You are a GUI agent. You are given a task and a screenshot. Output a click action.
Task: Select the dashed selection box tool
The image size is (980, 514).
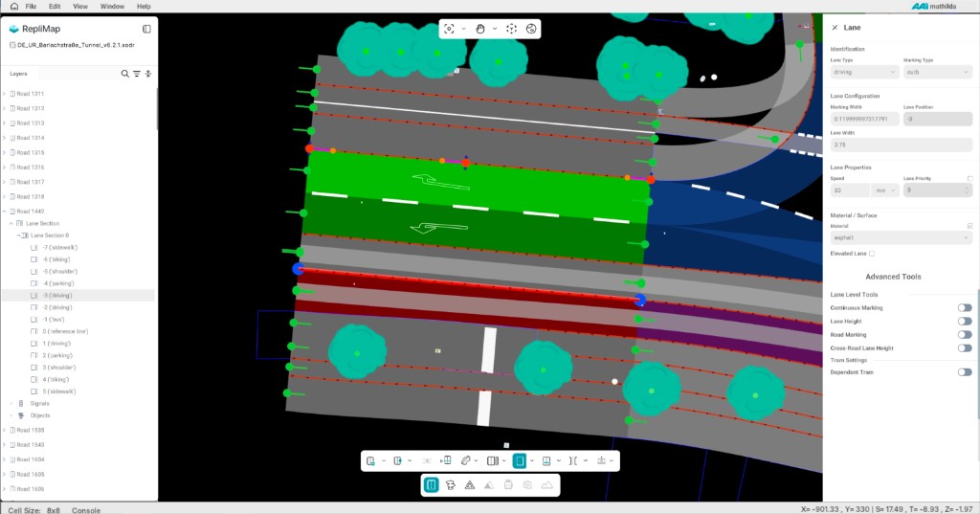click(x=511, y=29)
